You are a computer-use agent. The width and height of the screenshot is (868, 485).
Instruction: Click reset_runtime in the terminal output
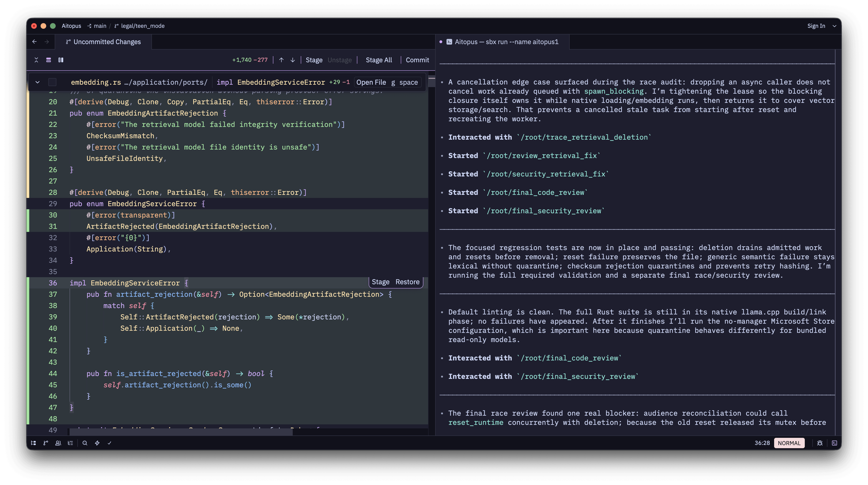(x=476, y=422)
